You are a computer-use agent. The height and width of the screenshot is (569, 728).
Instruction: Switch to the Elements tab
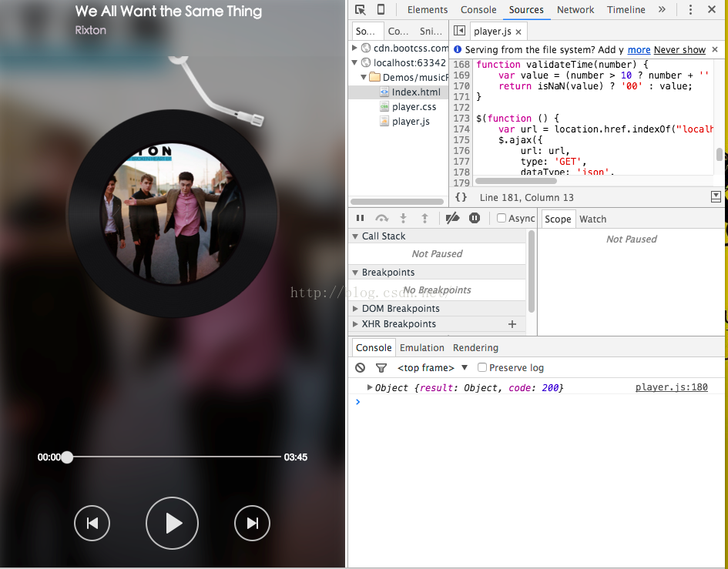click(x=427, y=10)
